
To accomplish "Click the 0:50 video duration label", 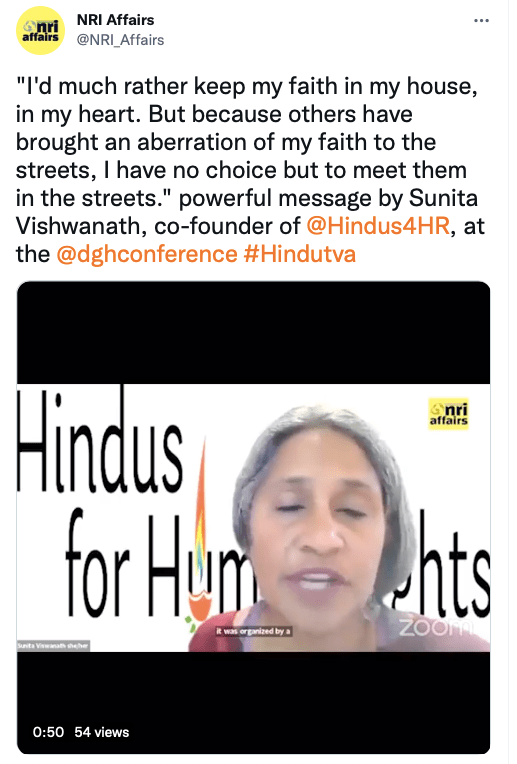I will click(x=48, y=732).
